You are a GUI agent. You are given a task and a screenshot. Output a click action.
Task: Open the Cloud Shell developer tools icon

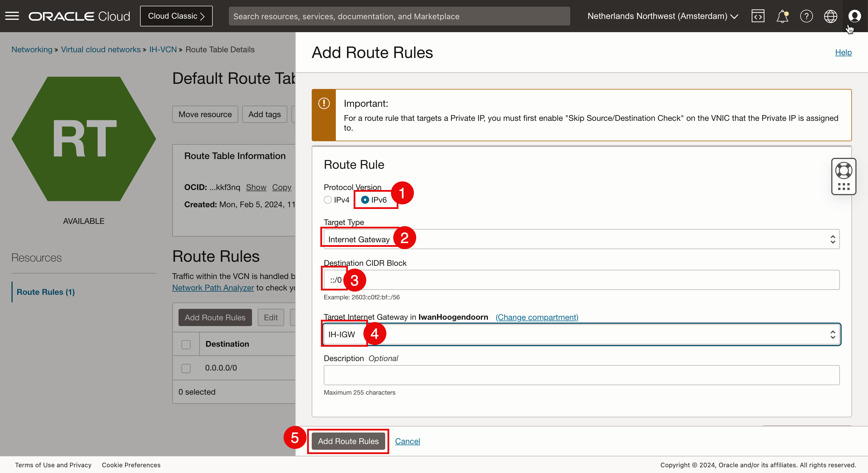point(758,16)
